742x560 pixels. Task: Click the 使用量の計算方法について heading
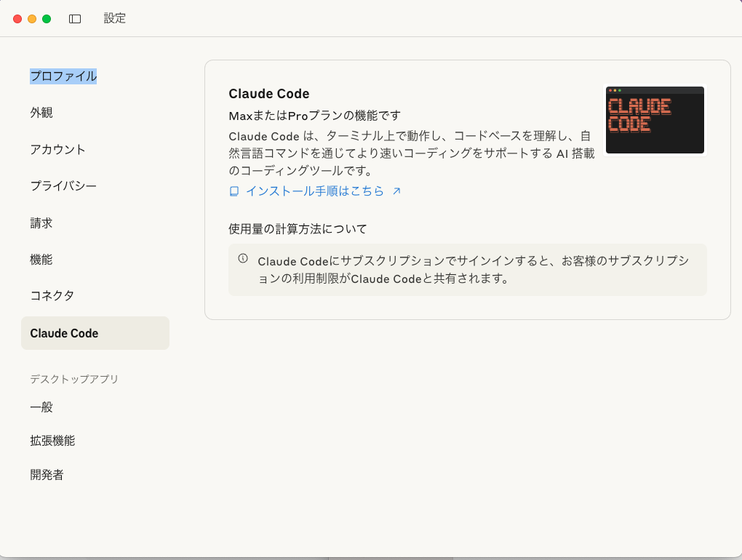[x=298, y=229]
